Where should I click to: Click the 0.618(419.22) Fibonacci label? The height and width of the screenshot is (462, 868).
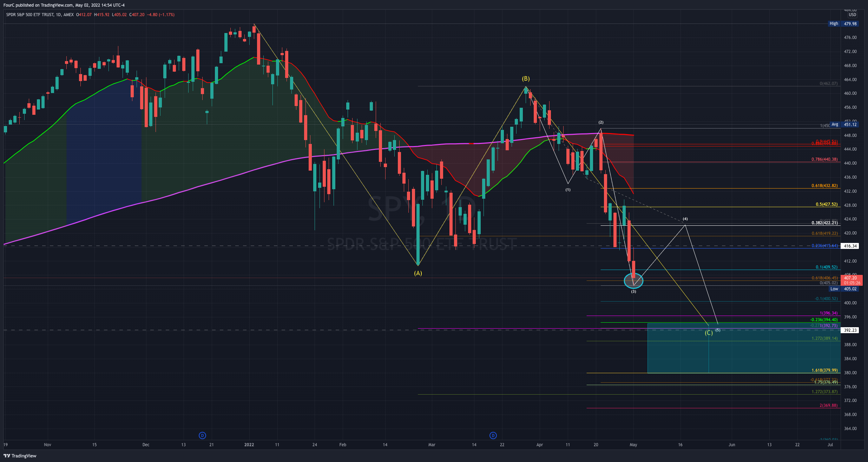824,233
